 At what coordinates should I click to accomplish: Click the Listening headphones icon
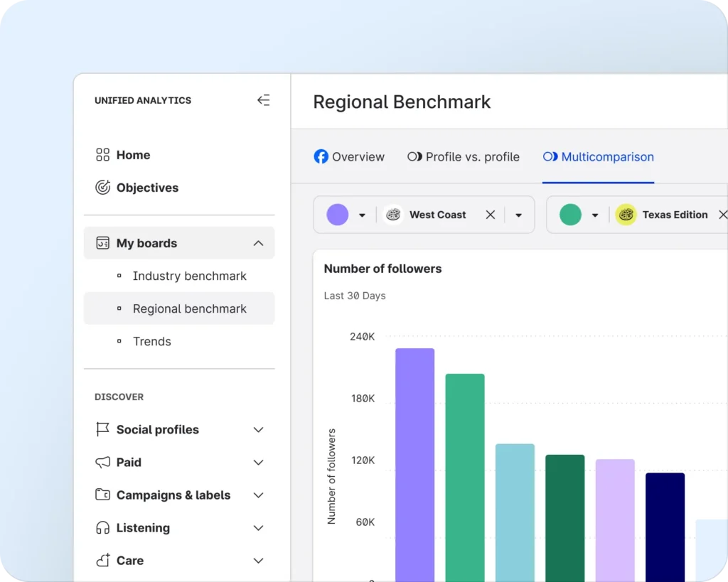click(102, 527)
